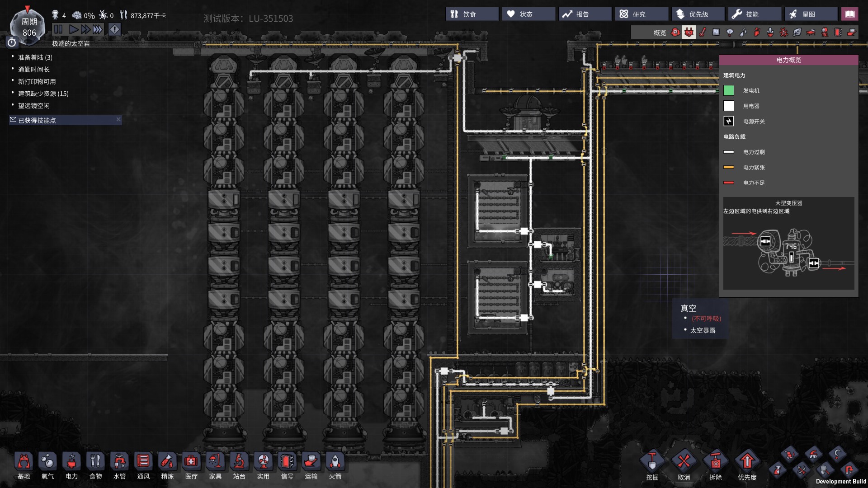
Task: Expand the 望远镜空闲 notification
Action: (34, 106)
